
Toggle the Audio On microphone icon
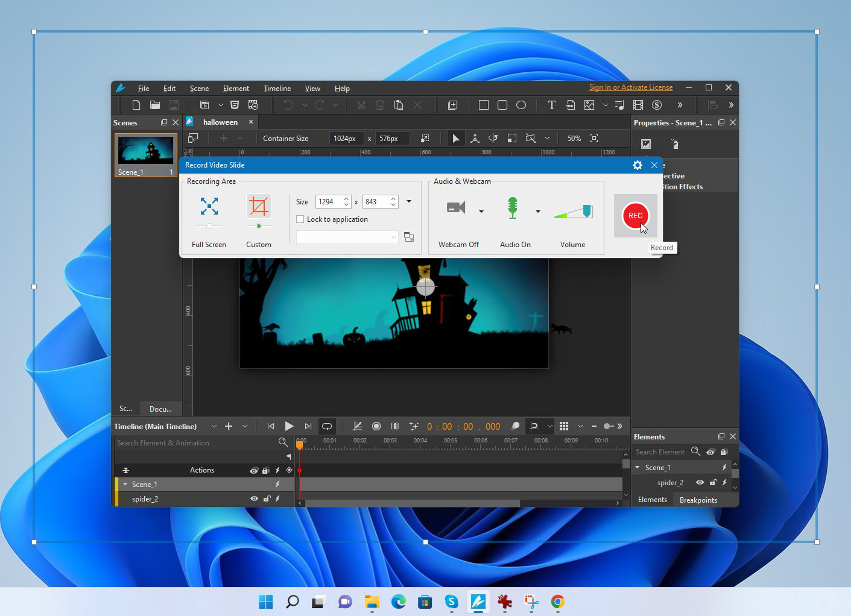[x=513, y=208]
